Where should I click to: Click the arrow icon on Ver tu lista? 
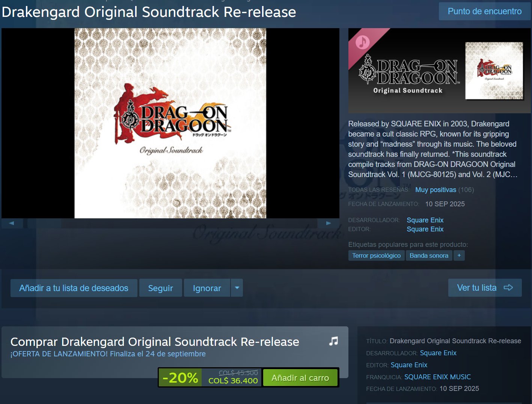click(x=508, y=288)
